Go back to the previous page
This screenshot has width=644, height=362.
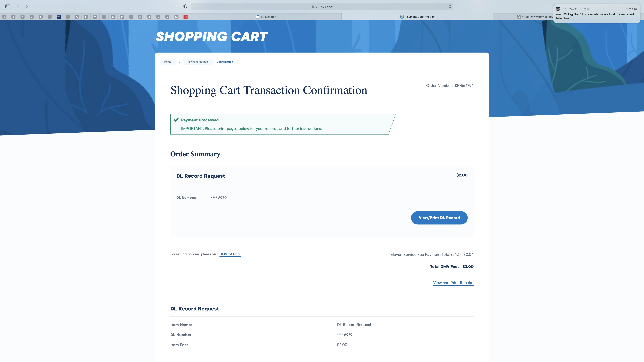click(x=18, y=6)
